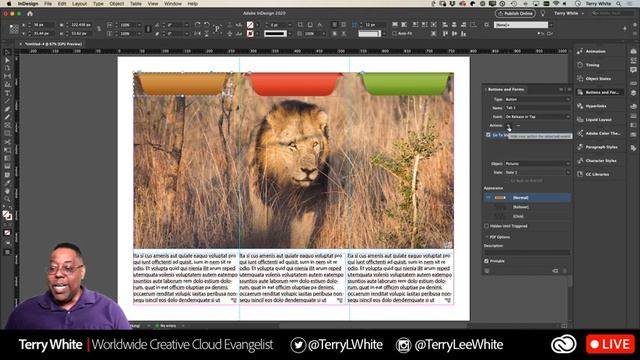The height and width of the screenshot is (360, 640).
Task: Open the Window menu
Action: point(173,3)
